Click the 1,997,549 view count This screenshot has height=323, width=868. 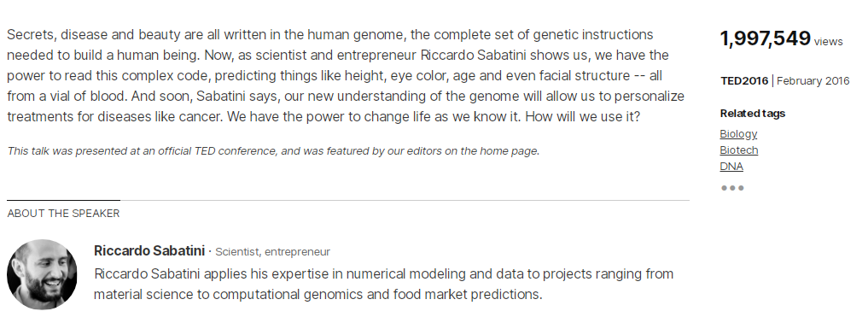[x=765, y=38]
